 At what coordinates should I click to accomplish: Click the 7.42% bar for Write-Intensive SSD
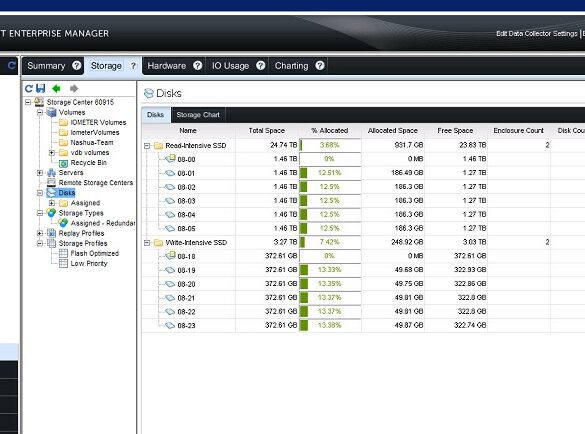(x=330, y=242)
